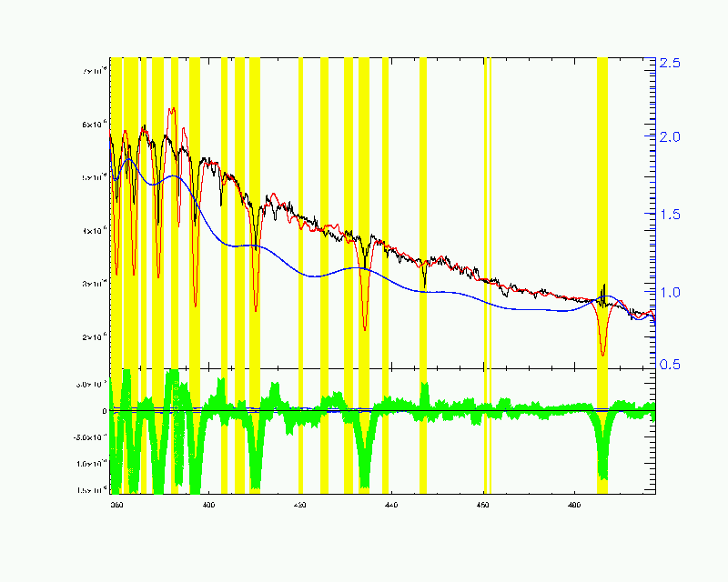Viewport: 728px width, 582px height.
Task: Click the 440 x-axis tick label
Action: click(391, 505)
